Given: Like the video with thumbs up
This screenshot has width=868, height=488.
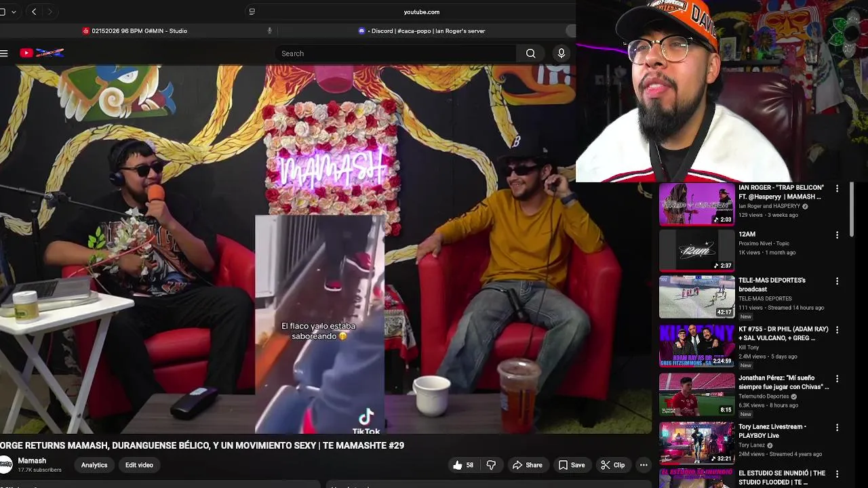Looking at the screenshot, I should coord(463,465).
